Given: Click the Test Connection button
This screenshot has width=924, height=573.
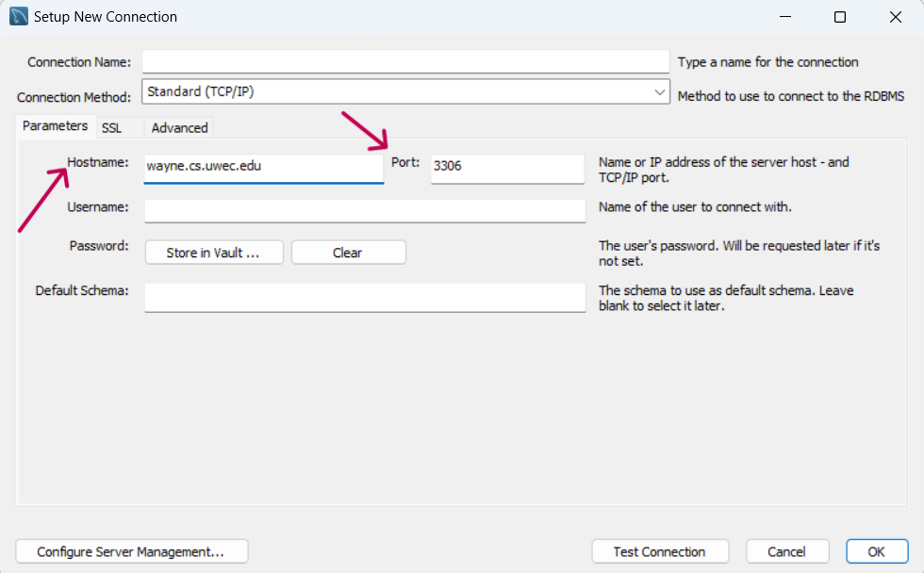Looking at the screenshot, I should pos(660,552).
